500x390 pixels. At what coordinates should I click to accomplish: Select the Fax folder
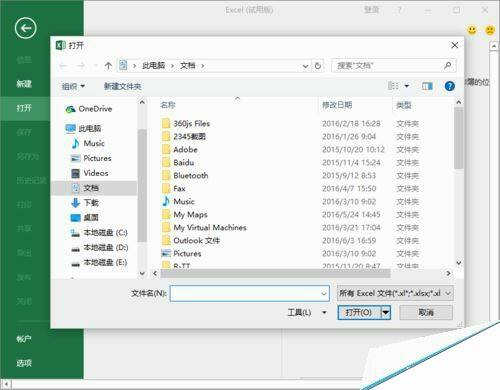coord(174,189)
